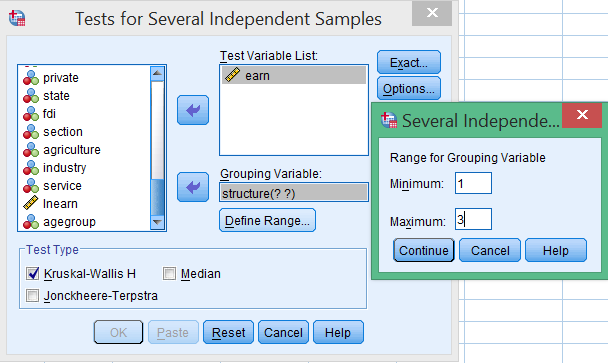The image size is (608, 363).
Task: Click the Grouping Variable arrow button
Action: click(193, 187)
